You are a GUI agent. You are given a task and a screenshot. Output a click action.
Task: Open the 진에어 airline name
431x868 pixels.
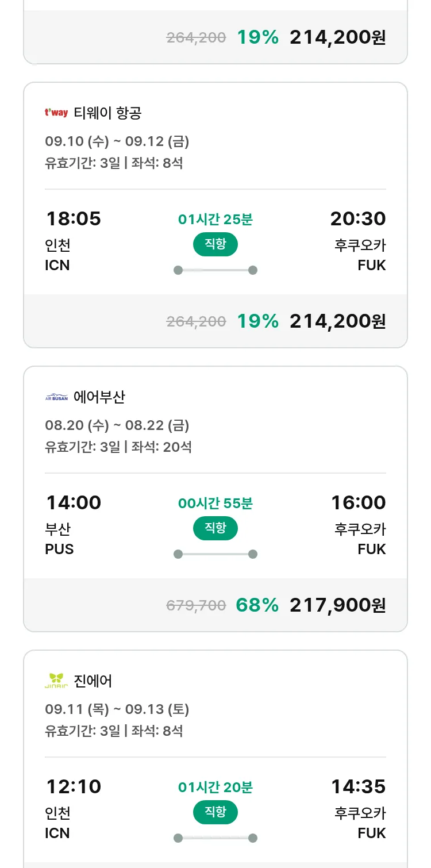click(x=93, y=681)
